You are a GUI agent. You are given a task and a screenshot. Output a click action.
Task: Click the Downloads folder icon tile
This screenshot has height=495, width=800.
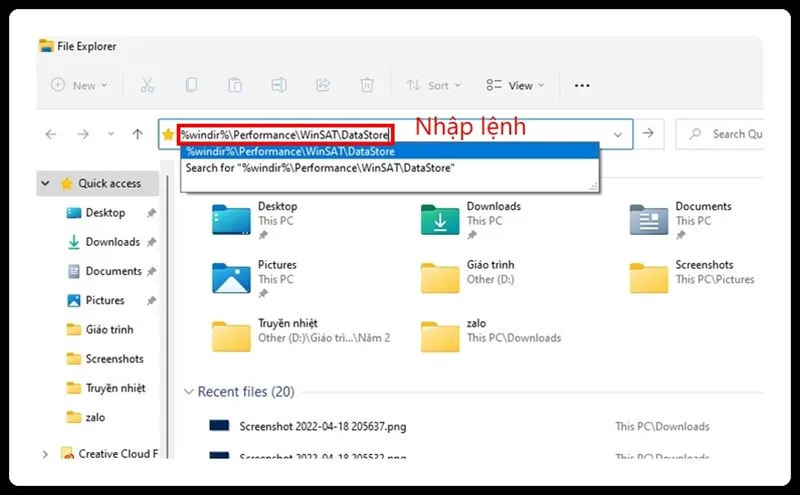(440, 220)
